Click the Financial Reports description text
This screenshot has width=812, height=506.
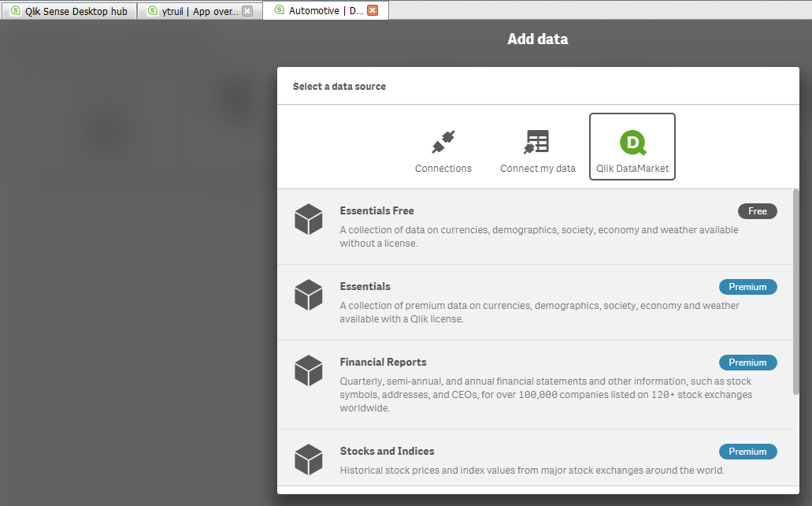pos(546,395)
